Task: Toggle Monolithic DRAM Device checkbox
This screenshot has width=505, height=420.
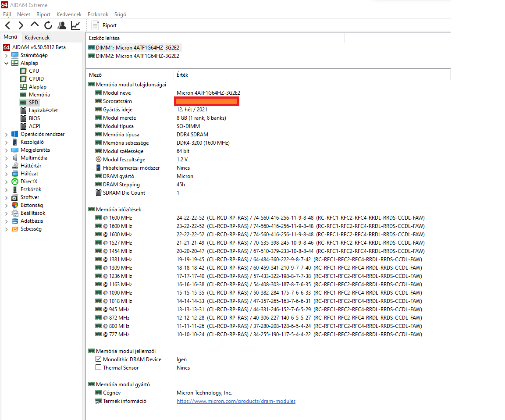Action: [99, 359]
